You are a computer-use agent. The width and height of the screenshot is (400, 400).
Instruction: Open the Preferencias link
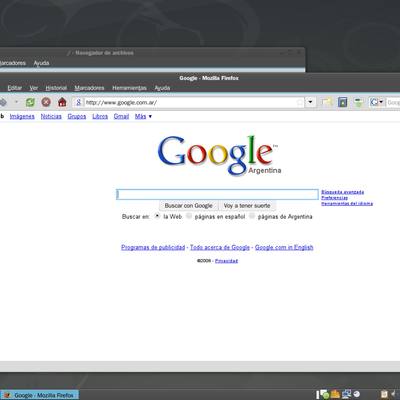(x=334, y=198)
